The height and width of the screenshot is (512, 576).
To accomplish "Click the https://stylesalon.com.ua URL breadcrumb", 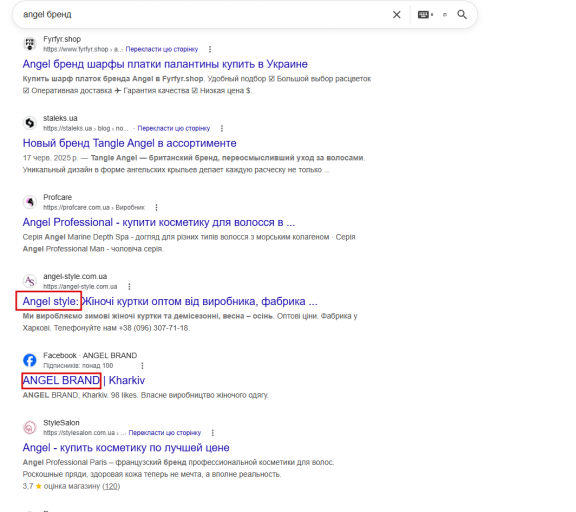I will tap(84, 433).
